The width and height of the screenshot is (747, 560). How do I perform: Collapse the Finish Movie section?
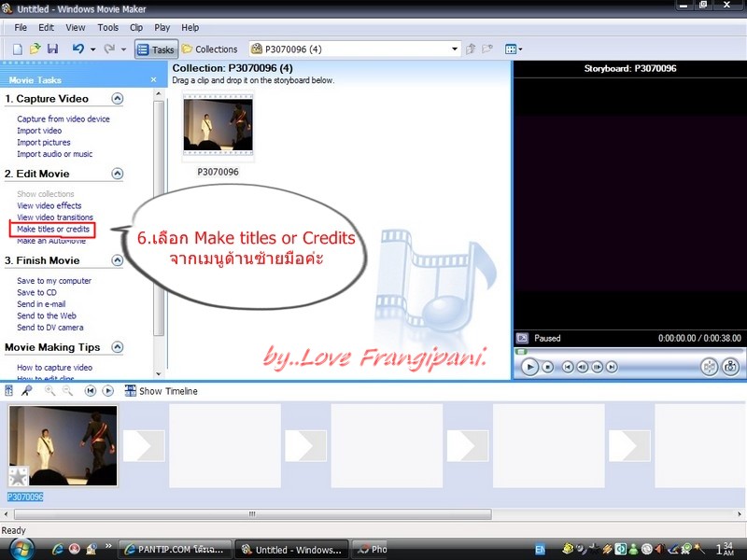118,260
